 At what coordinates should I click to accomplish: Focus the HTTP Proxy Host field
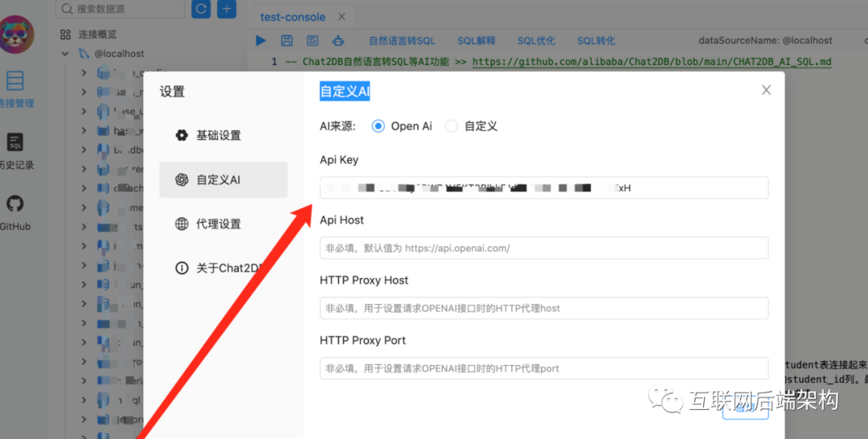click(x=544, y=309)
